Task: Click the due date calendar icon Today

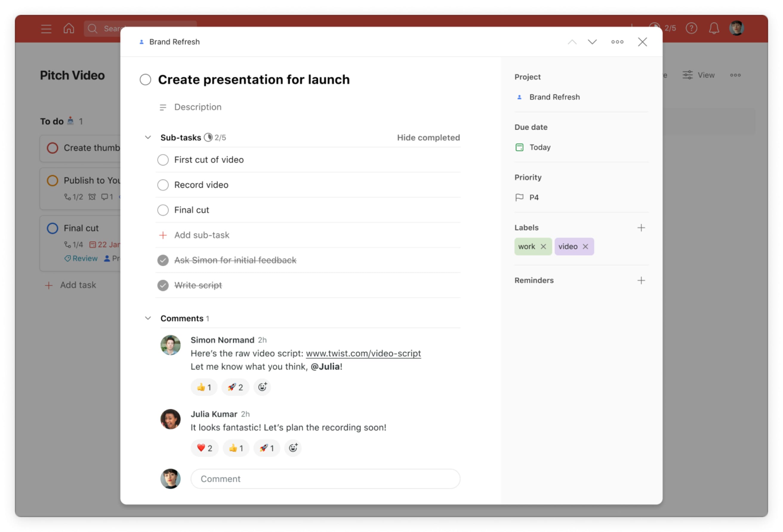Action: tap(520, 147)
